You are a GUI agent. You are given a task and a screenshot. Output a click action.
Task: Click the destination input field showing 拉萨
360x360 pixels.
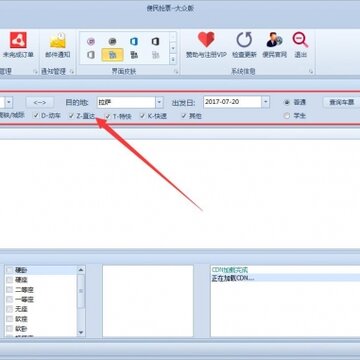point(126,102)
